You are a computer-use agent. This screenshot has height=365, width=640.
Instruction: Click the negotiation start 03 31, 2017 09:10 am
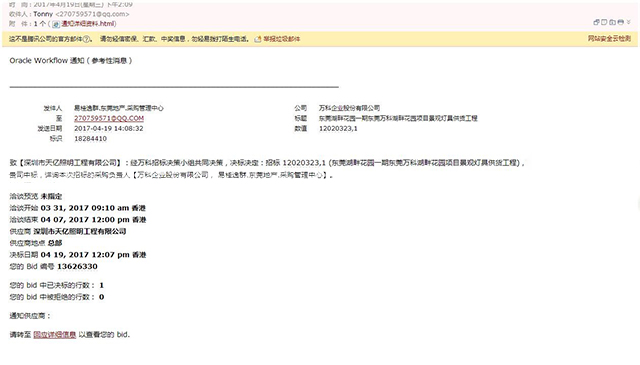click(x=84, y=208)
